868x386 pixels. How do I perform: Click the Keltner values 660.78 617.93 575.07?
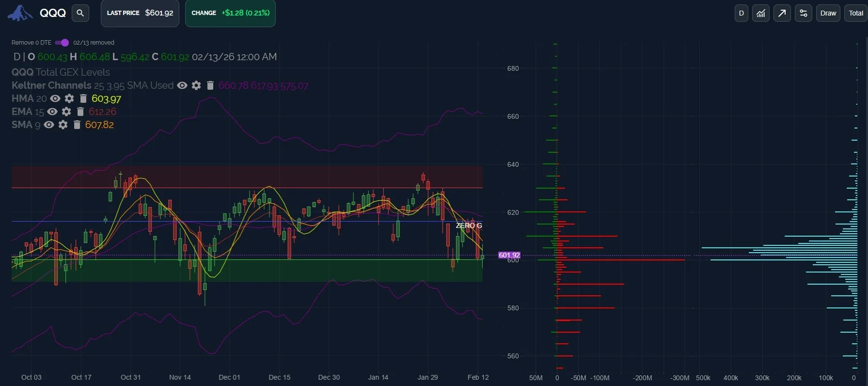(263, 86)
